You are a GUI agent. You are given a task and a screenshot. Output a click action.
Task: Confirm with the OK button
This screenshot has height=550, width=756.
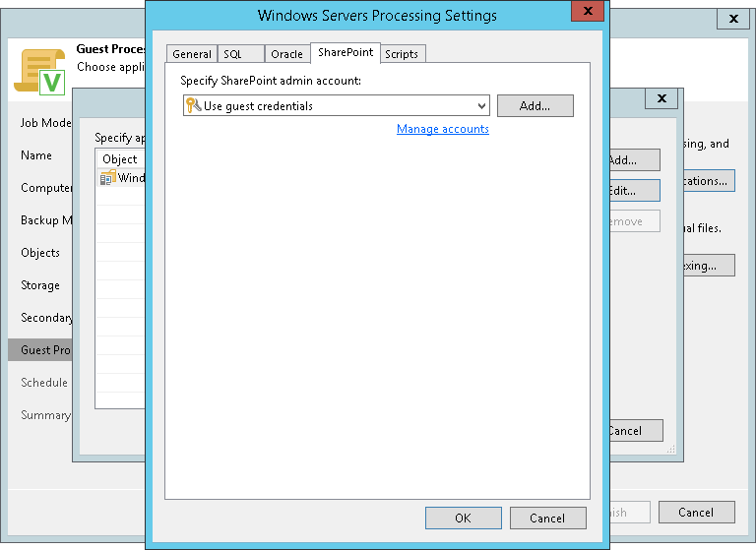pos(464,518)
